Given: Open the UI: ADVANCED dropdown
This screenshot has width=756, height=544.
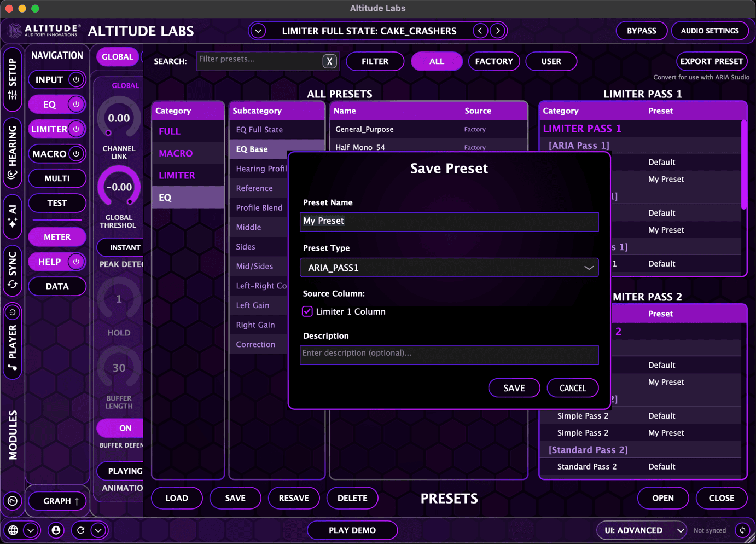Looking at the screenshot, I should 641,530.
